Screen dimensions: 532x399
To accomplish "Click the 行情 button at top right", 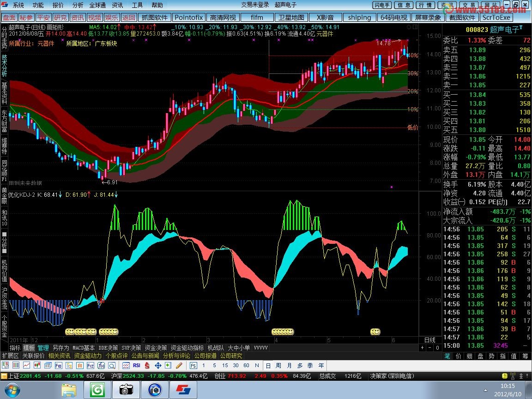I will click(x=424, y=5).
